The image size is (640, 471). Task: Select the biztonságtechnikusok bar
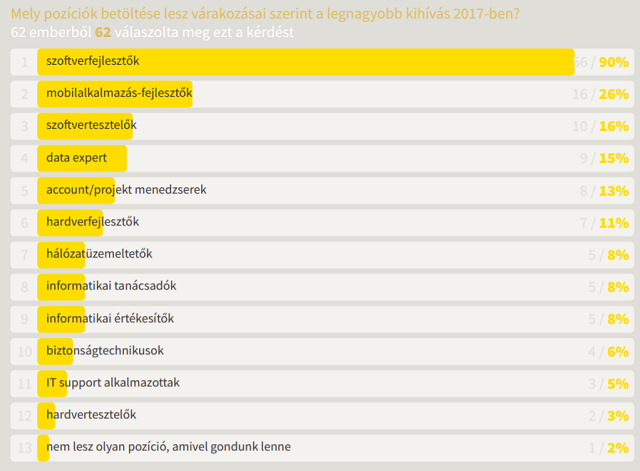click(x=55, y=351)
